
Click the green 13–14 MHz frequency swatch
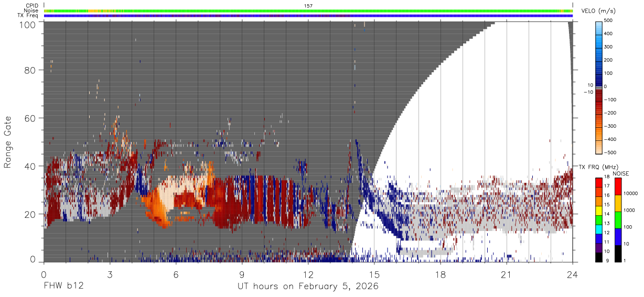[x=599, y=220]
